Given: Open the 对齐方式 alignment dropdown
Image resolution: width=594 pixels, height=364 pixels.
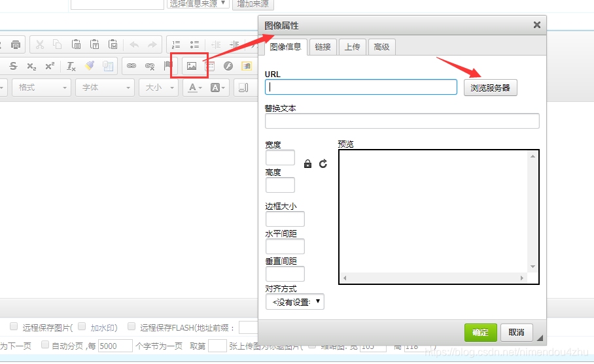Looking at the screenshot, I should click(x=295, y=302).
